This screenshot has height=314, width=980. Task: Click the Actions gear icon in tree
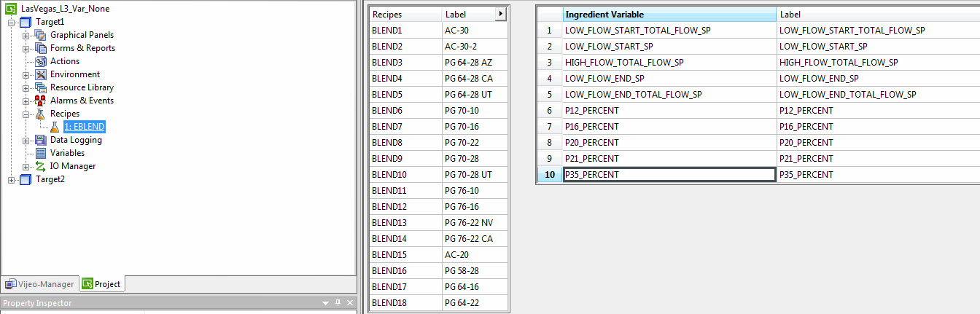(41, 61)
